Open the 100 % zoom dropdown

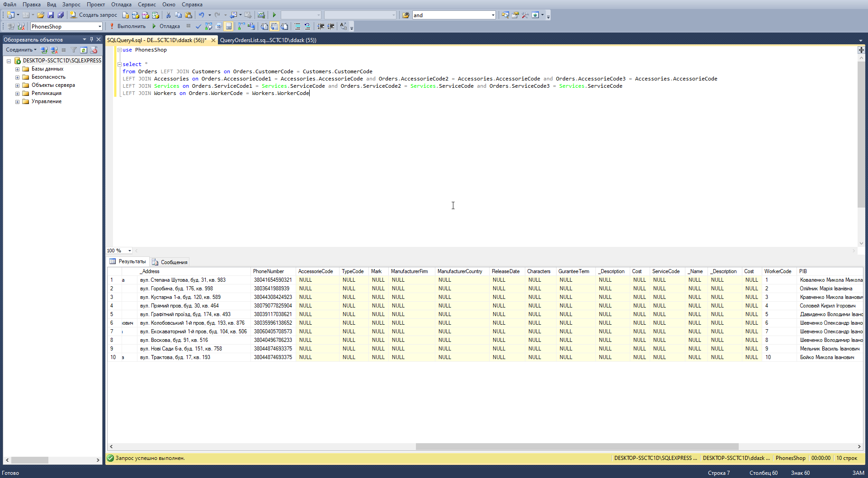pyautogui.click(x=130, y=251)
